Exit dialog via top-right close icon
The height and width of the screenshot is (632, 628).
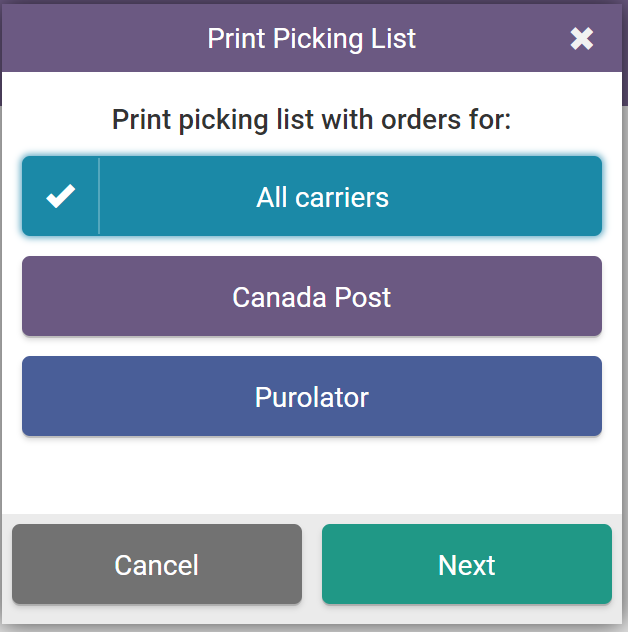tap(581, 39)
